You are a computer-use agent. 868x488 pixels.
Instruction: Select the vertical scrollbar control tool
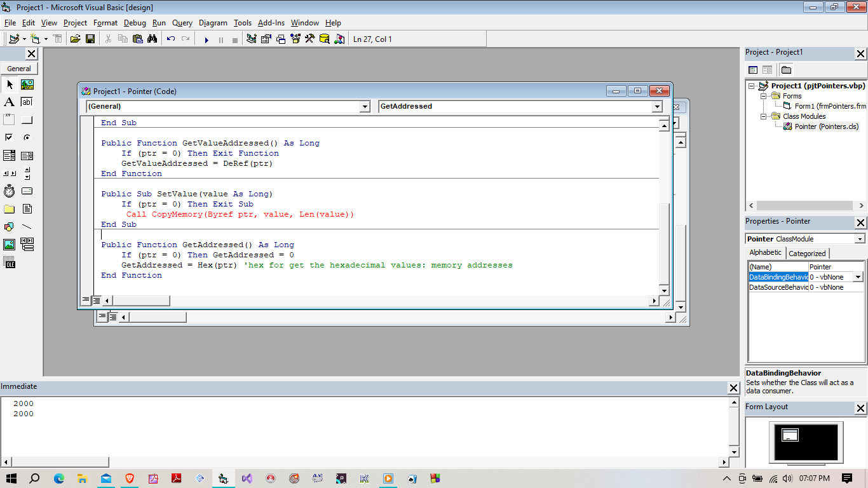27,173
